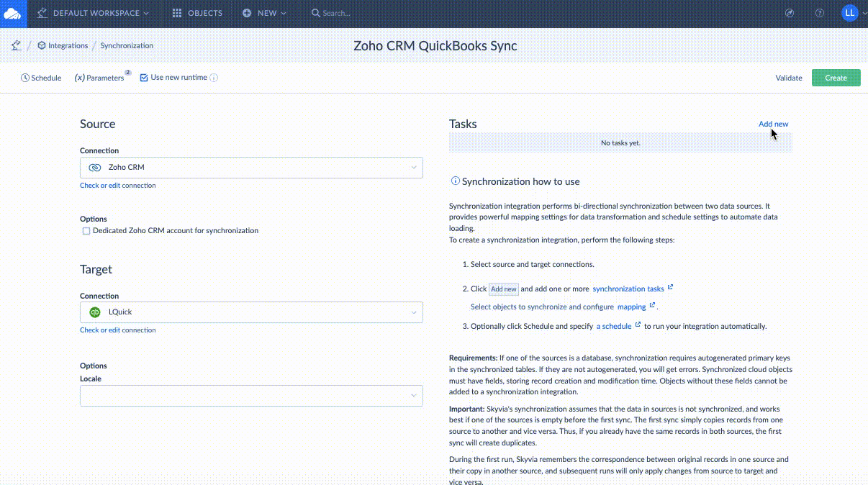Click the Skyvia cloud logo
The width and height of the screenshot is (868, 485).
(13, 13)
